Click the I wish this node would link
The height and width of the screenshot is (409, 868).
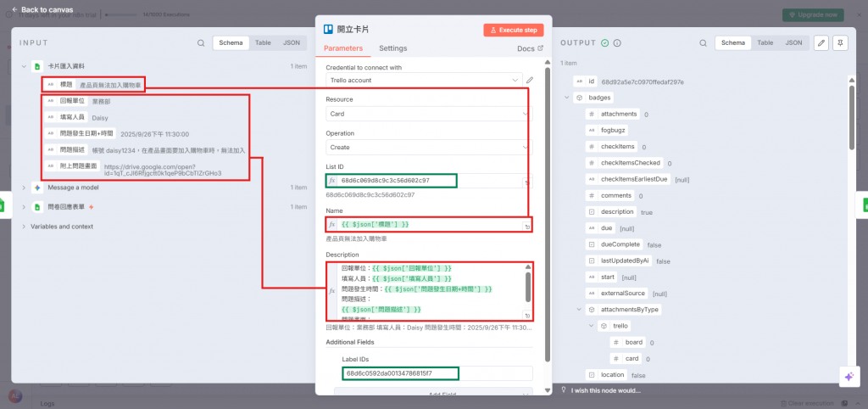point(605,390)
